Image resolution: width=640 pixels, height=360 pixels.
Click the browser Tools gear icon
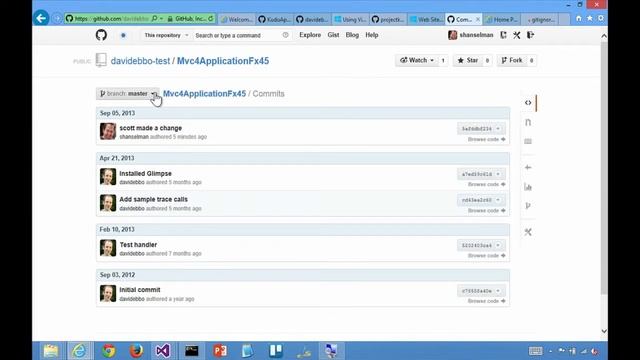601,18
